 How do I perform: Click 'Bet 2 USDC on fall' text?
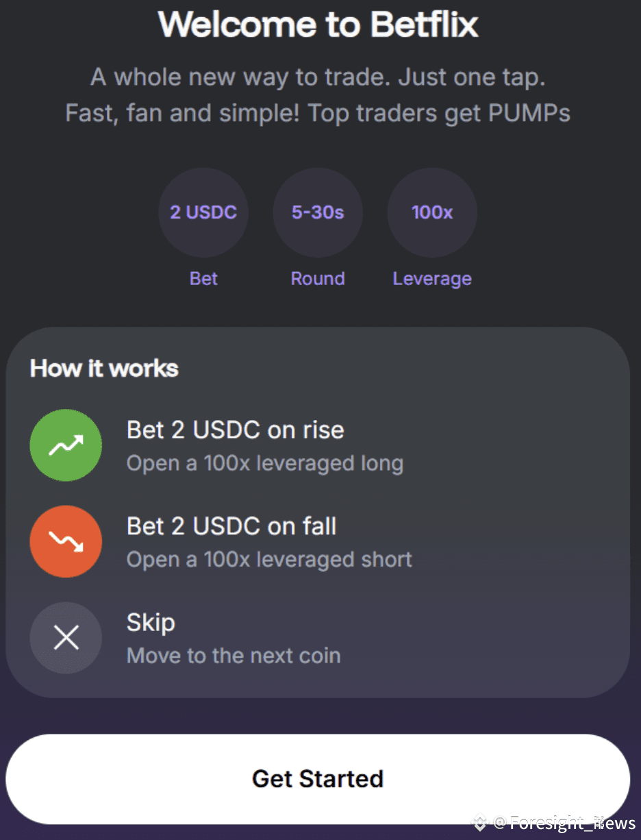click(231, 526)
